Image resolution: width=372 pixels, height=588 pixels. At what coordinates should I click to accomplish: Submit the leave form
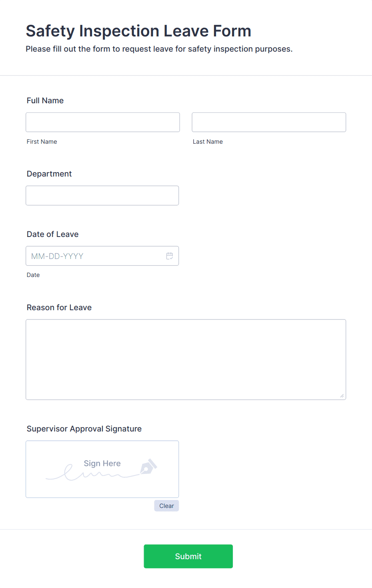pyautogui.click(x=188, y=556)
